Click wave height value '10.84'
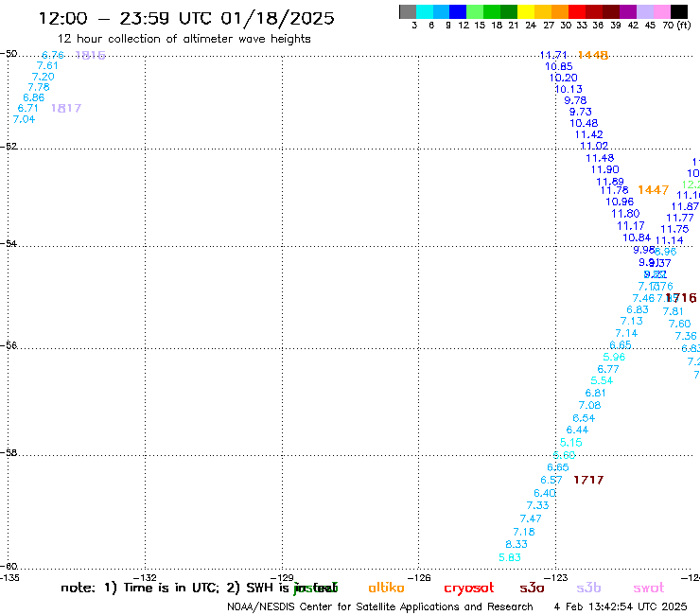700x615 pixels. (x=637, y=238)
